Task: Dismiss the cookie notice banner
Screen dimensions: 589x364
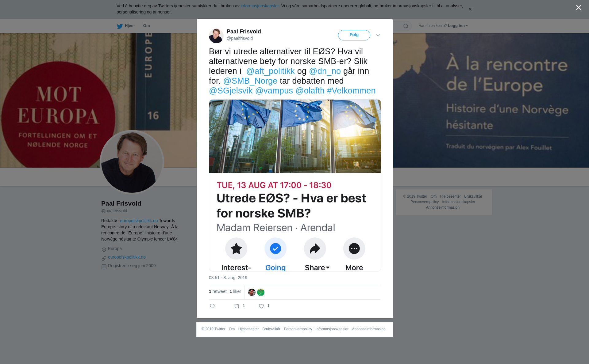Action: point(470,9)
